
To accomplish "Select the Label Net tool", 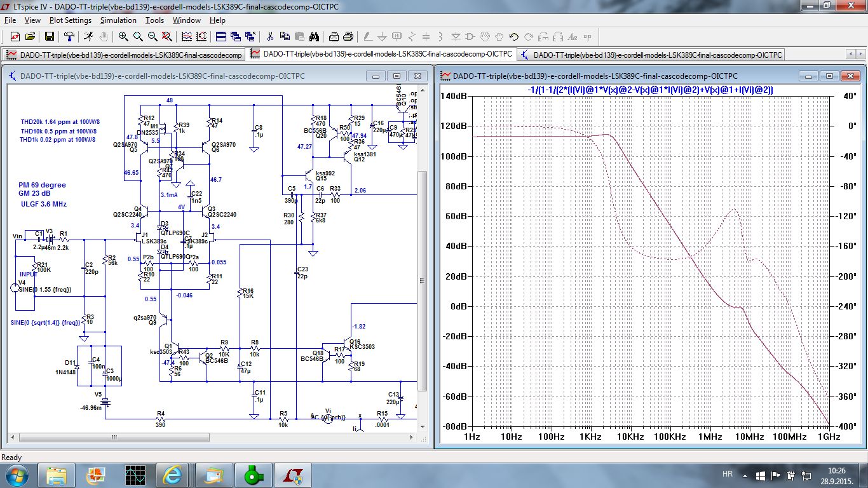I will (397, 37).
